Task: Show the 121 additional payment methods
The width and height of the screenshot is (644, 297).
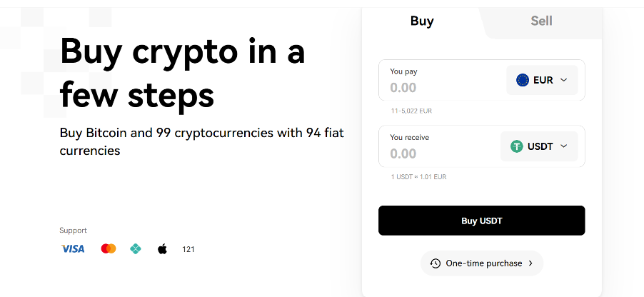Action: [188, 249]
